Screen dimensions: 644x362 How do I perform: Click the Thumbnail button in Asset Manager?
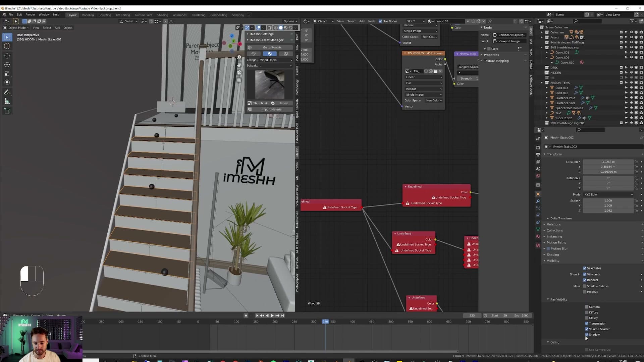click(258, 103)
